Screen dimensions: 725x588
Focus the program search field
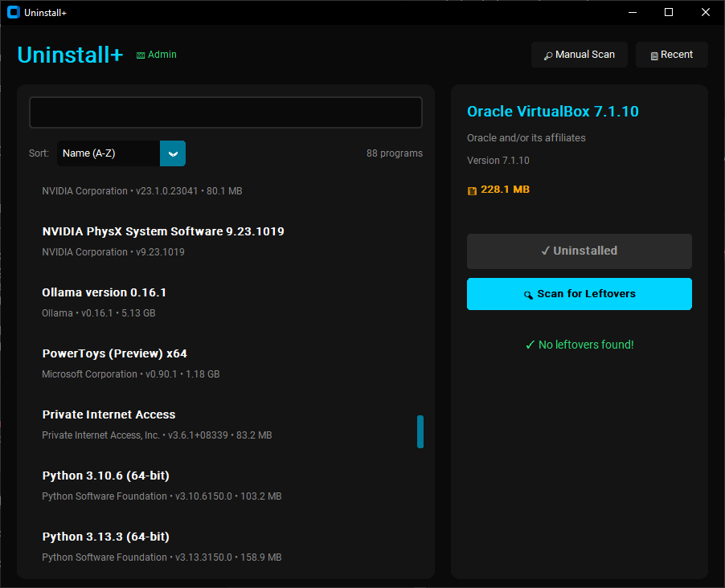click(226, 112)
